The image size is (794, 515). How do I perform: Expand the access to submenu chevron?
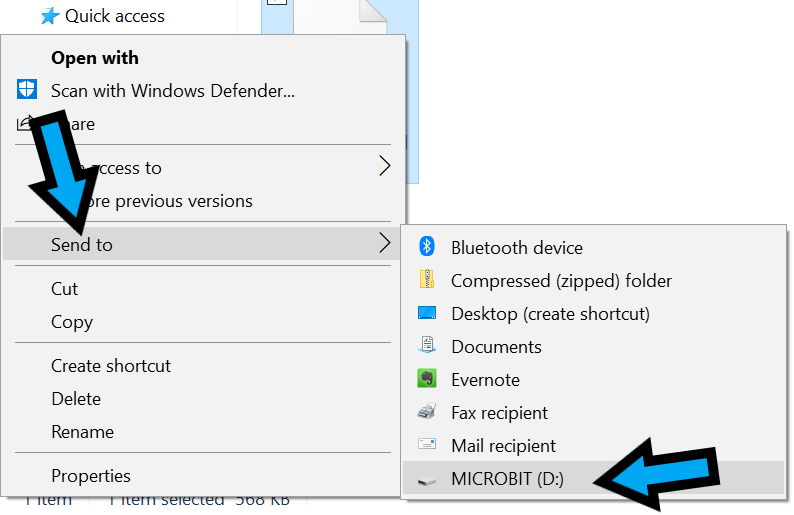tap(385, 166)
